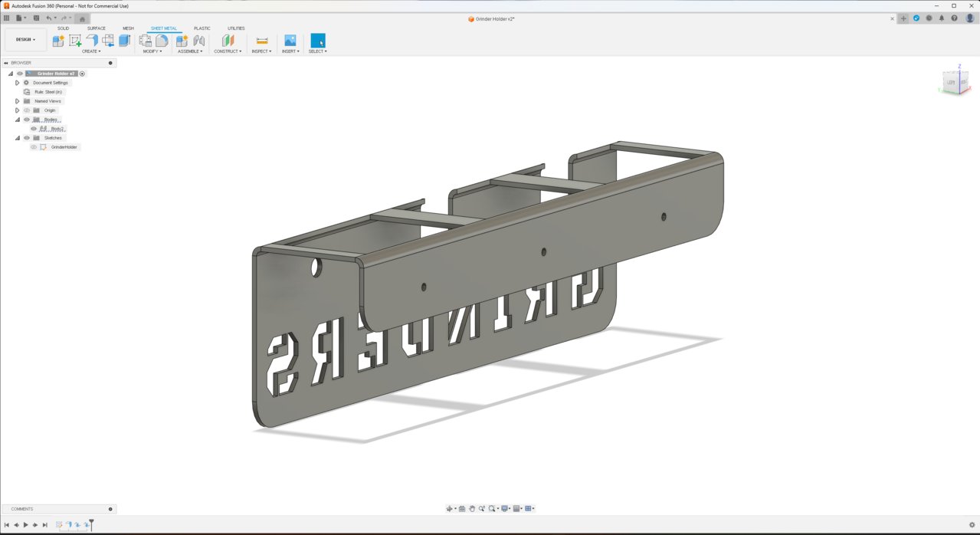Image resolution: width=980 pixels, height=535 pixels.
Task: Start a new sketch with Create Sketch
Action: (75, 41)
